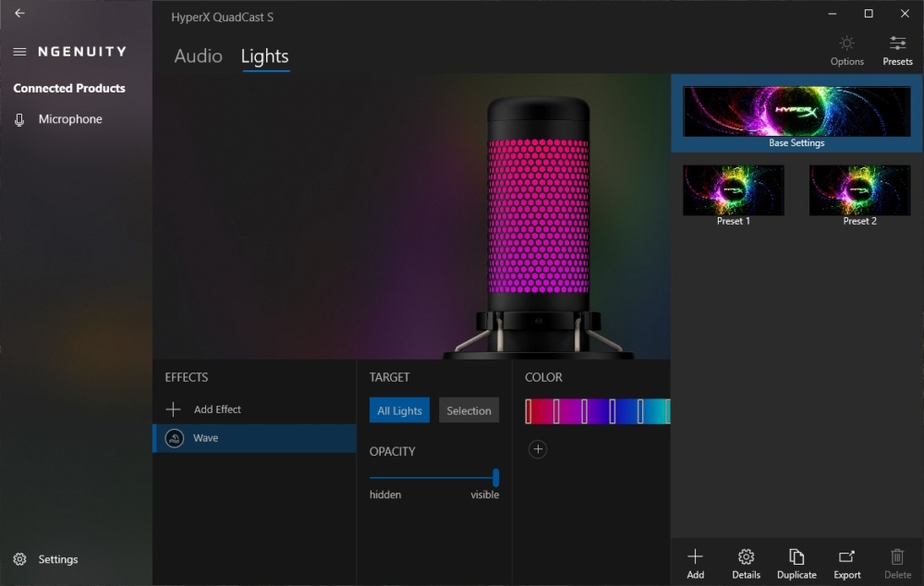Go back with the arrow icon

point(19,13)
